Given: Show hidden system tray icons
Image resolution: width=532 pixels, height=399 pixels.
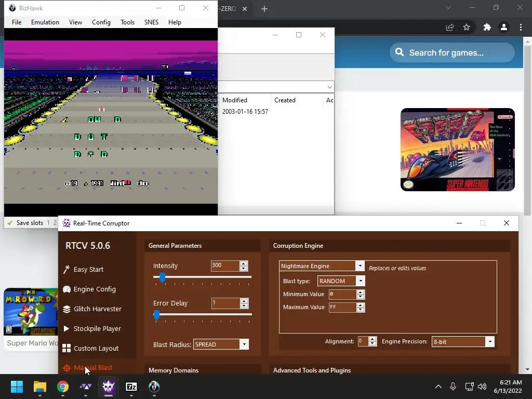Looking at the screenshot, I should [x=438, y=387].
